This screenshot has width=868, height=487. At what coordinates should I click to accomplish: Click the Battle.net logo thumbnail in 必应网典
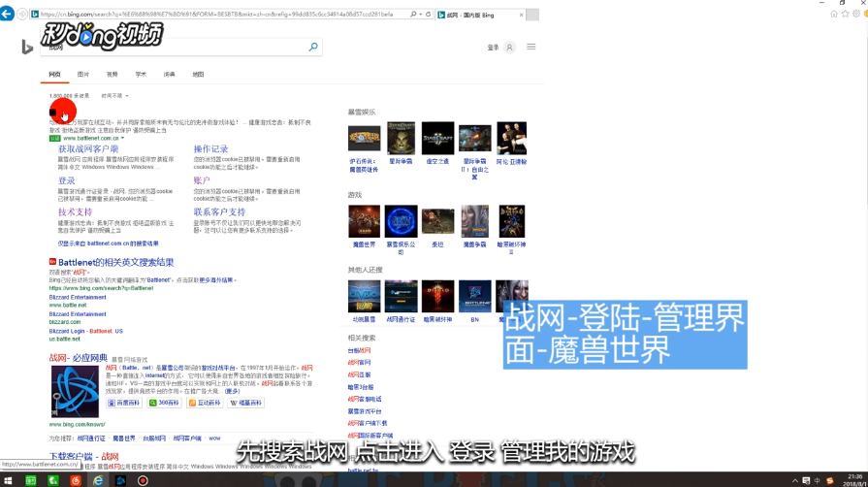[75, 391]
